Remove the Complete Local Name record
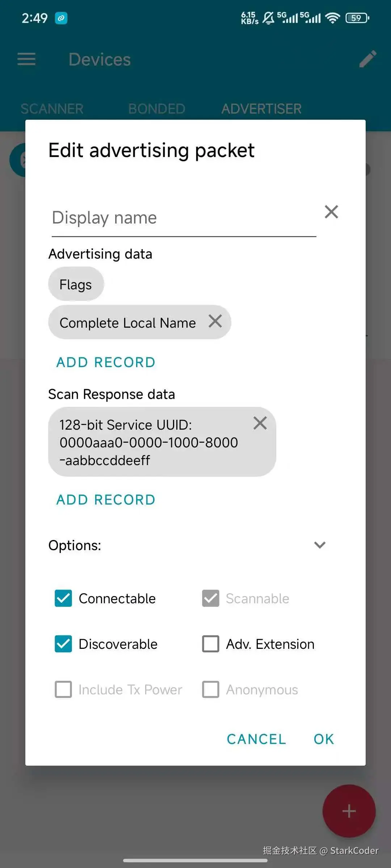This screenshot has width=391, height=868. (x=215, y=321)
